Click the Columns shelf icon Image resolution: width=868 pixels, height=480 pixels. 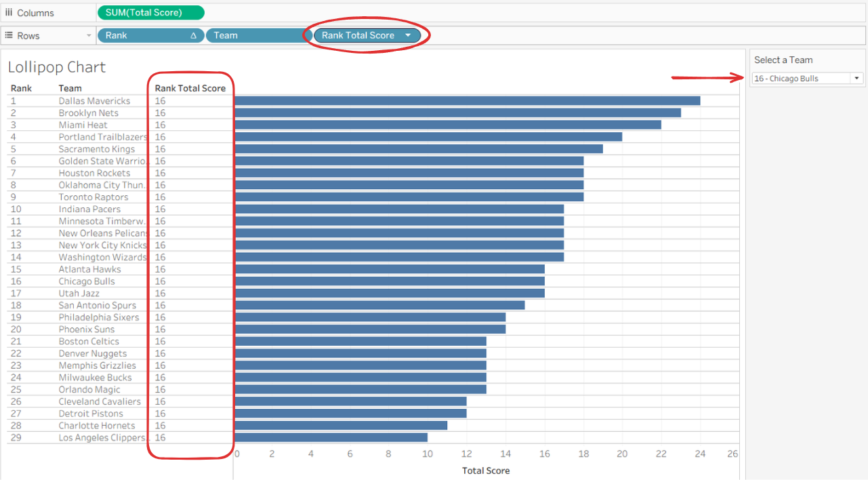click(9, 12)
